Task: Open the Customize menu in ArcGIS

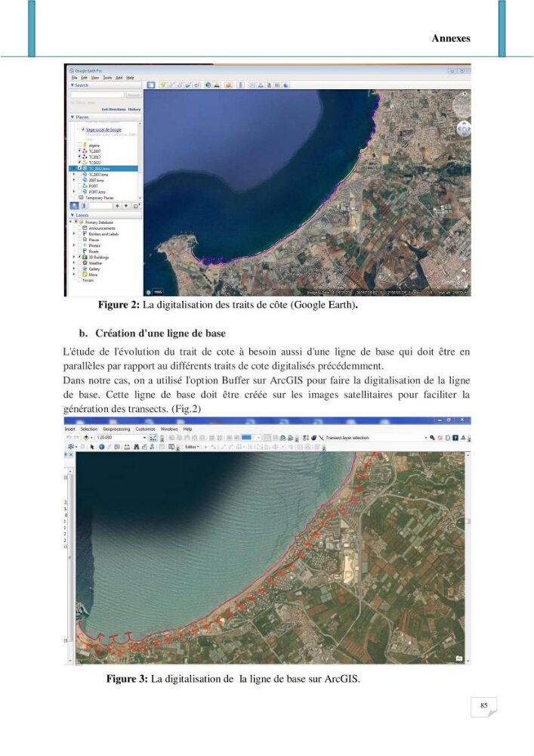Action: tap(146, 429)
